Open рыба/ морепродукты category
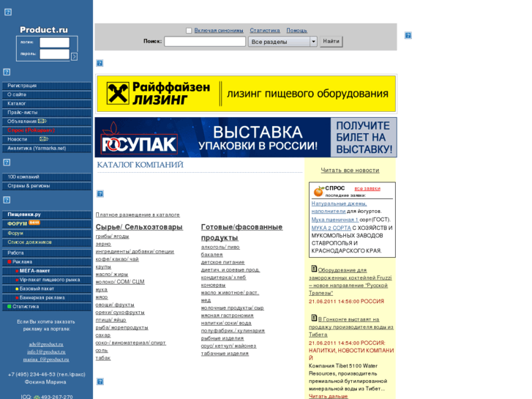Screen dimensions: 532x399 pyautogui.click(x=121, y=327)
